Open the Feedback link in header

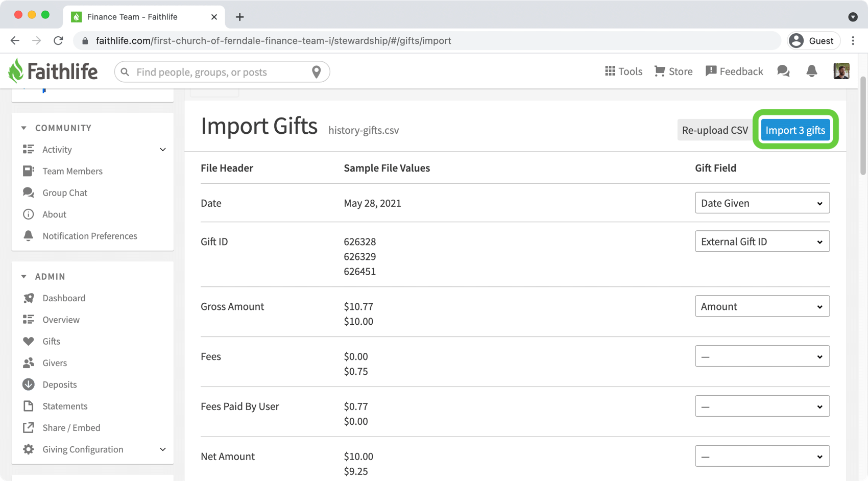[x=734, y=71]
